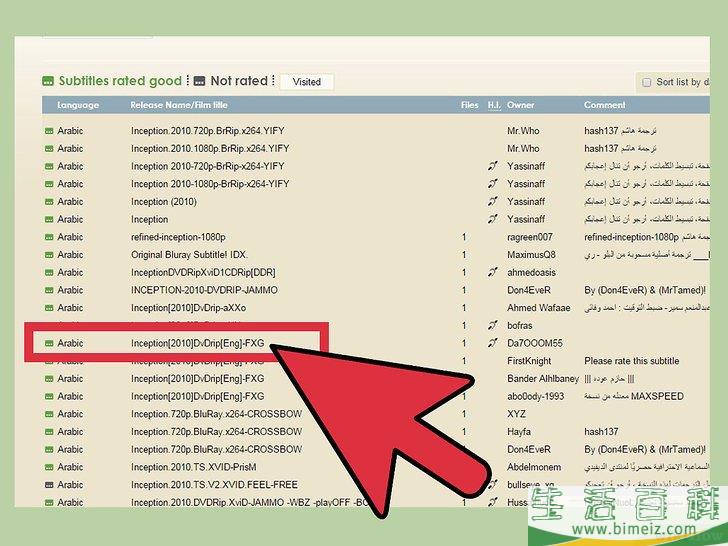Click the Visited legend box
This screenshot has height=546, width=728.
(306, 82)
